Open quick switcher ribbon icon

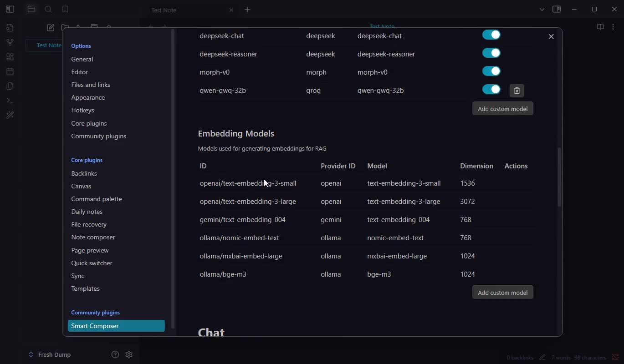(x=10, y=28)
